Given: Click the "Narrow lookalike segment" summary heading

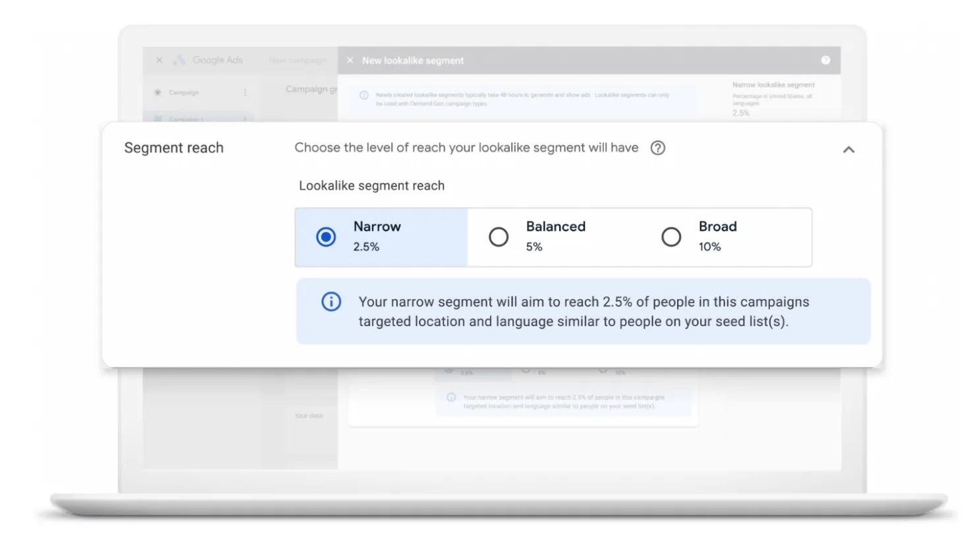Looking at the screenshot, I should pyautogui.click(x=773, y=85).
